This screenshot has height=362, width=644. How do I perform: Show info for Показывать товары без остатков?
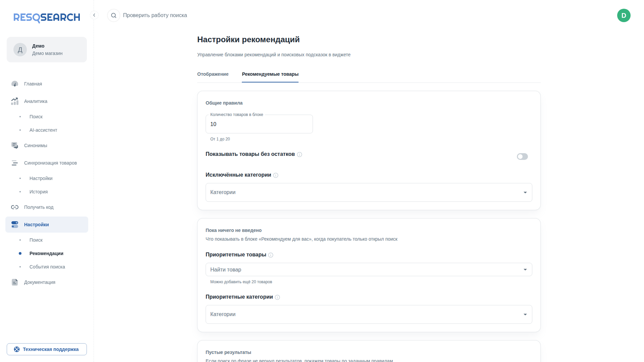(x=300, y=155)
